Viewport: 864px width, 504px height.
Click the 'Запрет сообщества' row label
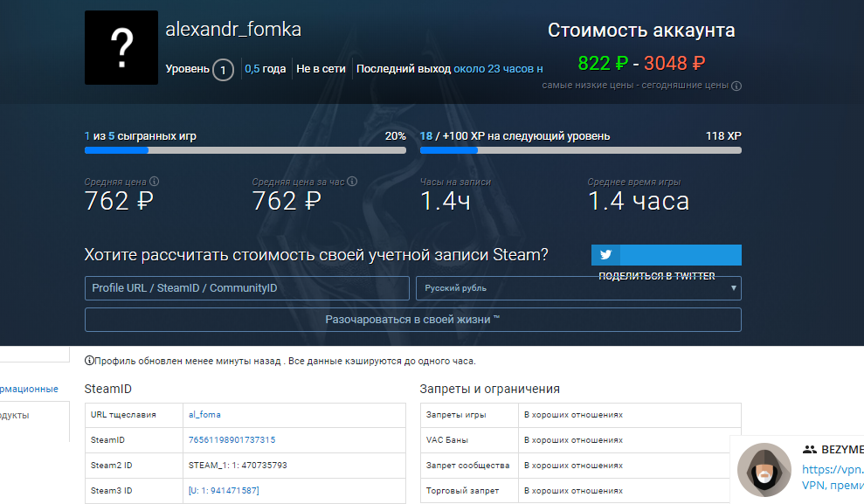(467, 466)
